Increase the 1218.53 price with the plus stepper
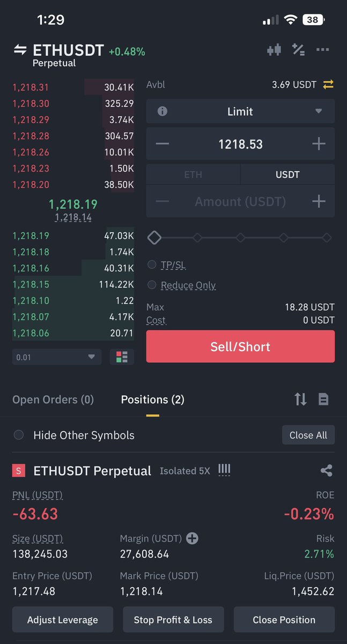 click(x=319, y=144)
